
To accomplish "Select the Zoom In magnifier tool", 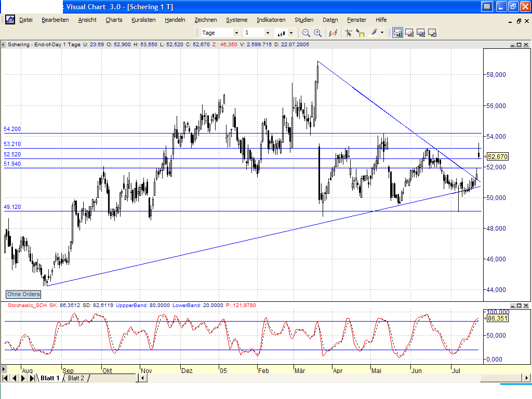I will pyautogui.click(x=317, y=32).
